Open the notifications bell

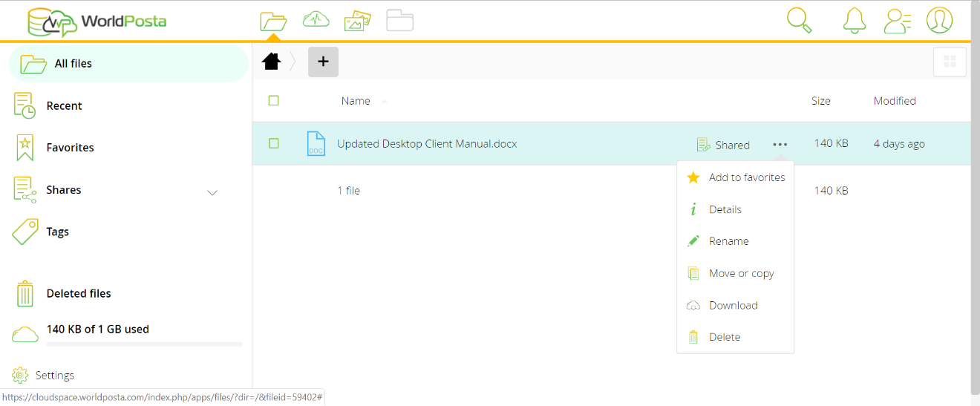(855, 21)
